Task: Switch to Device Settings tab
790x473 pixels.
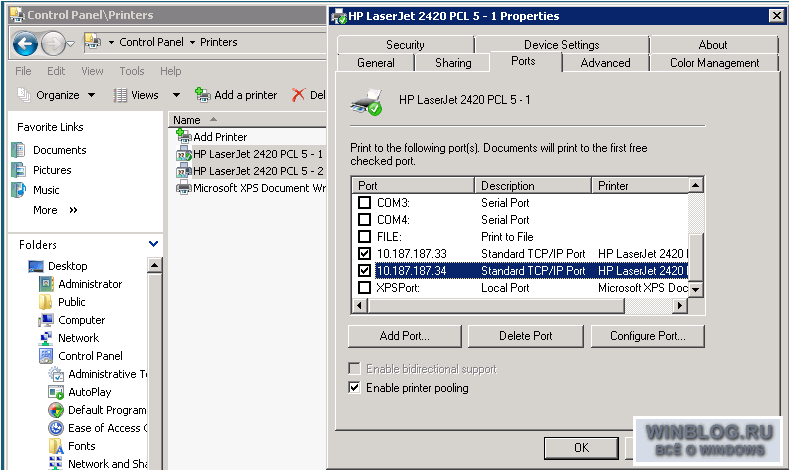Action: point(562,45)
